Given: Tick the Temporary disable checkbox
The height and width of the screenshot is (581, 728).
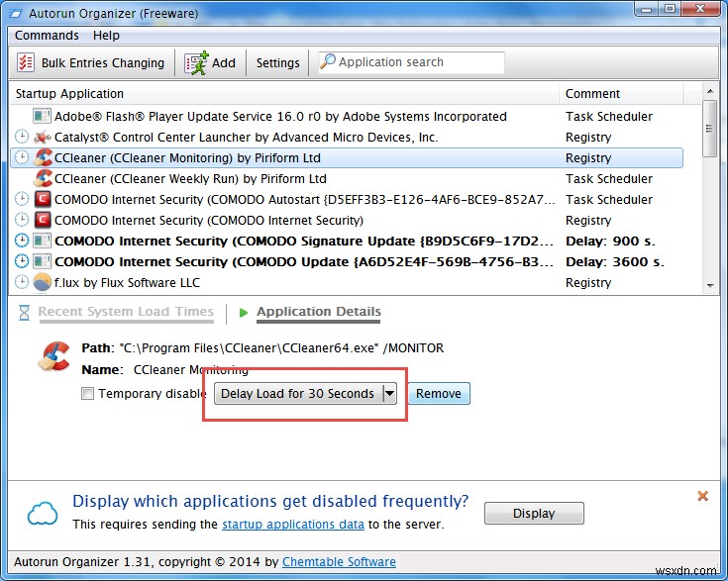Looking at the screenshot, I should click(87, 394).
